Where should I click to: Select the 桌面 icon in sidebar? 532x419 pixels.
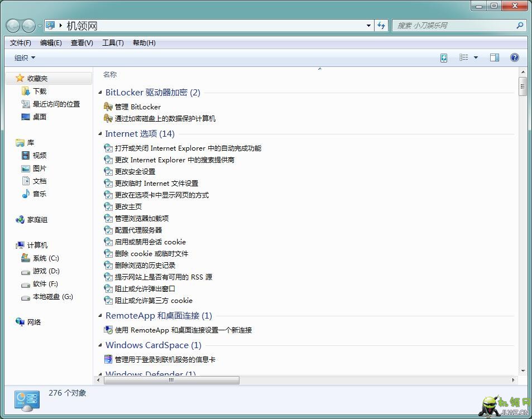(x=26, y=117)
